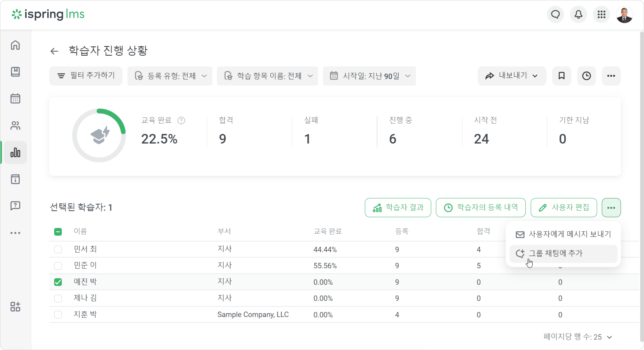Click the circular training-completion progress chart
The image size is (644, 350).
(x=99, y=135)
